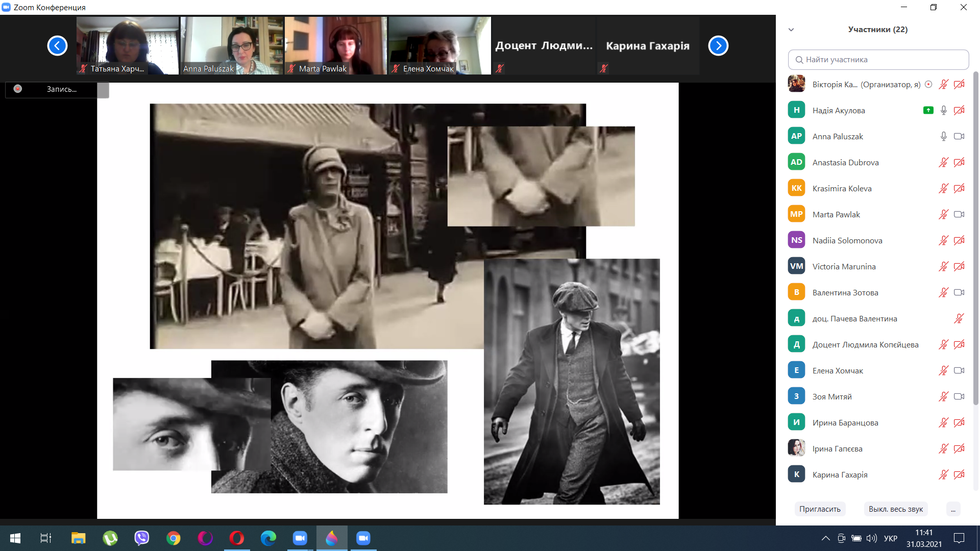Click the Выкл. весь звук button
Image resolution: width=980 pixels, height=551 pixels.
[x=896, y=509]
